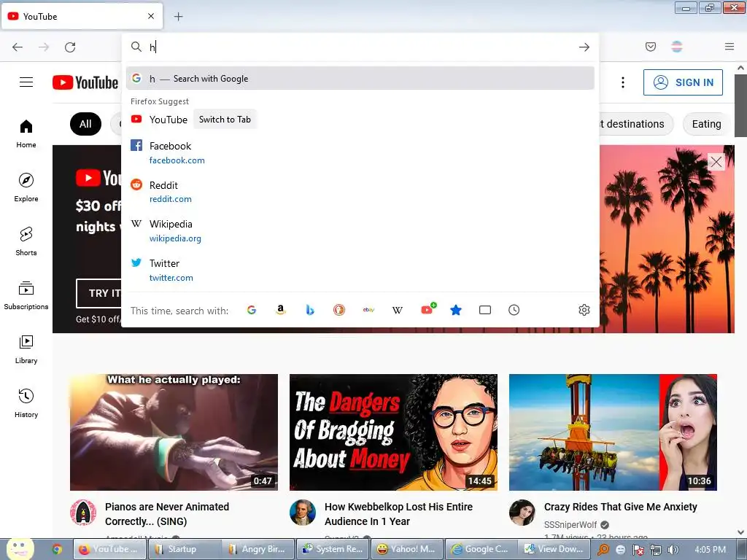Select the Reddit suggestion

click(x=360, y=192)
